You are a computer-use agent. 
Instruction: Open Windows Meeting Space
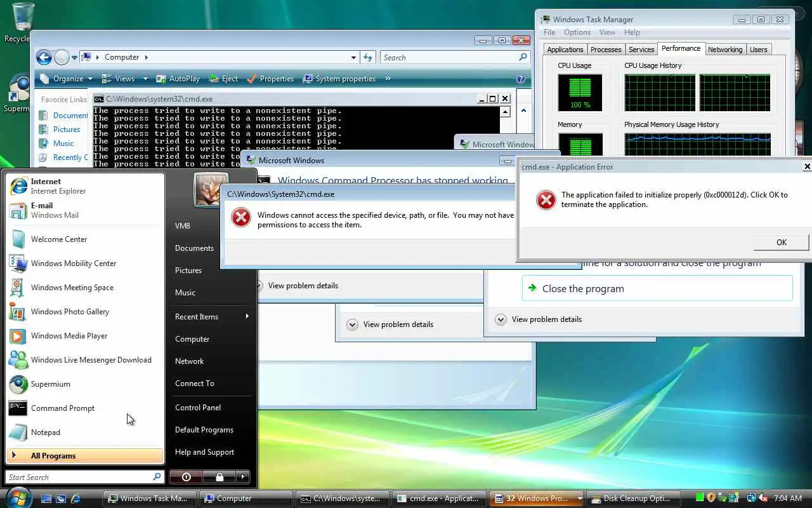[x=85, y=288]
